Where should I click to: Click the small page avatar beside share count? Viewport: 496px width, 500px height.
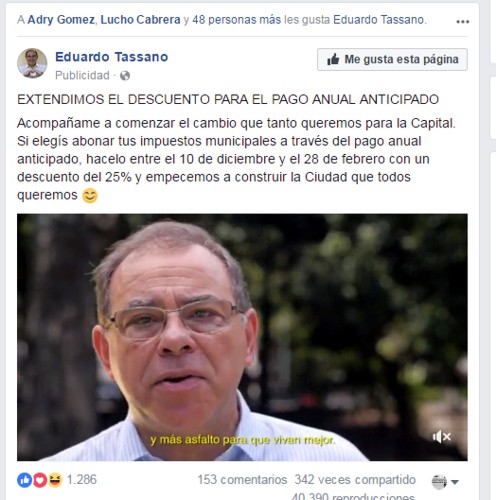point(439,481)
